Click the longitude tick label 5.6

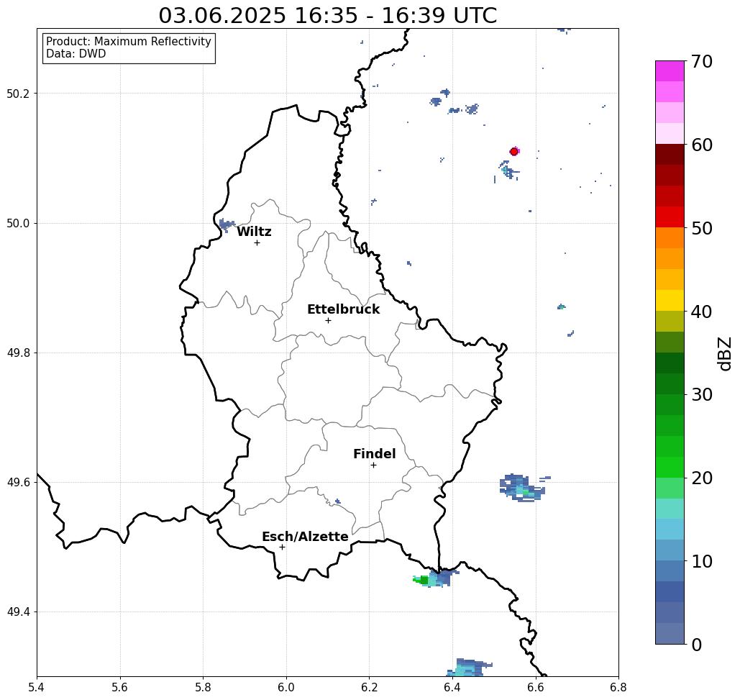pos(120,687)
